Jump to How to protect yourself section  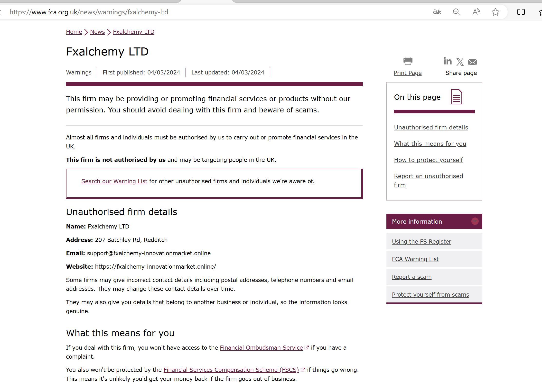click(x=428, y=160)
